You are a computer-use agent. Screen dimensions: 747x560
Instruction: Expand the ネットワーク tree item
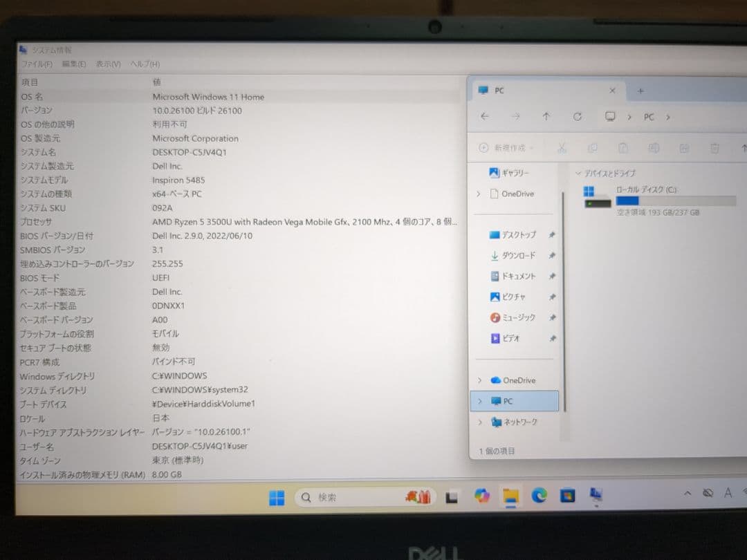click(479, 422)
